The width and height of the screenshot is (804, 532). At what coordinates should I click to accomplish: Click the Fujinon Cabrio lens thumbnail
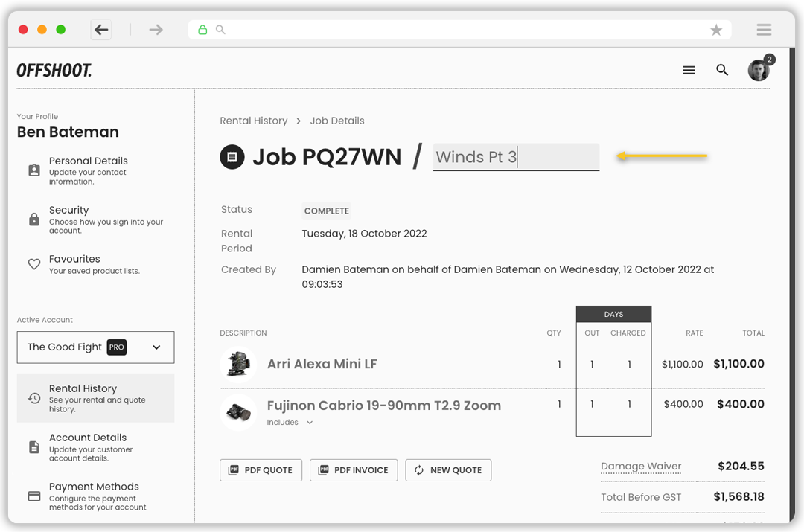[x=238, y=411]
